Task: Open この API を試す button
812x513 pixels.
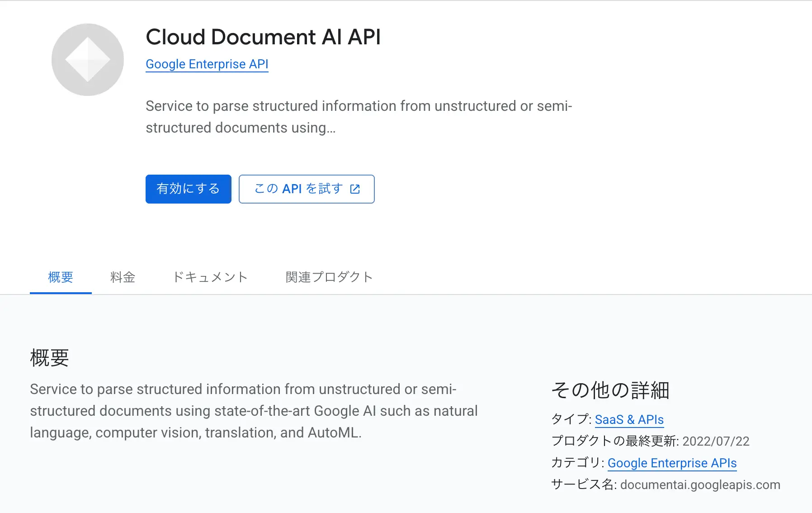Action: pos(298,189)
